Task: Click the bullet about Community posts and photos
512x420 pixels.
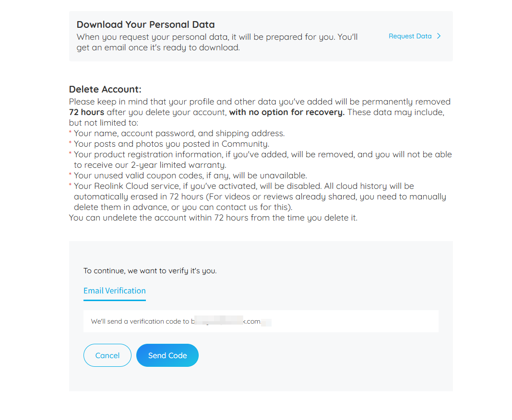Action: [x=169, y=144]
